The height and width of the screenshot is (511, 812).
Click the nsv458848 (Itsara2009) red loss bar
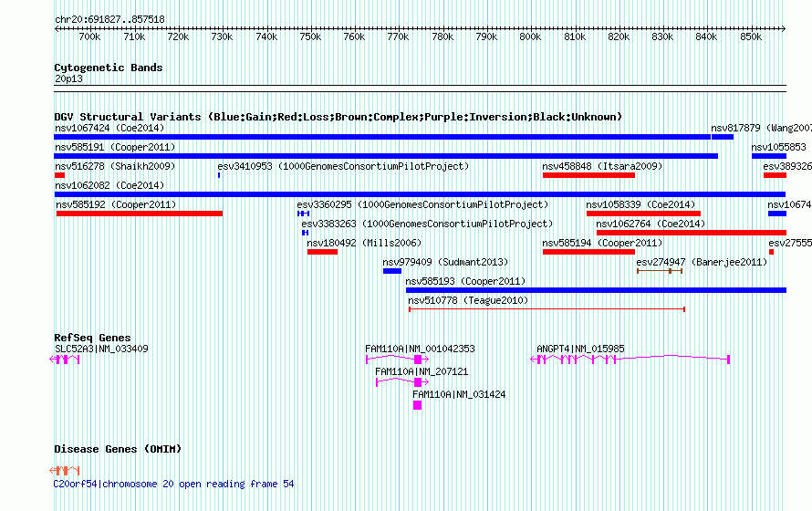(588, 175)
